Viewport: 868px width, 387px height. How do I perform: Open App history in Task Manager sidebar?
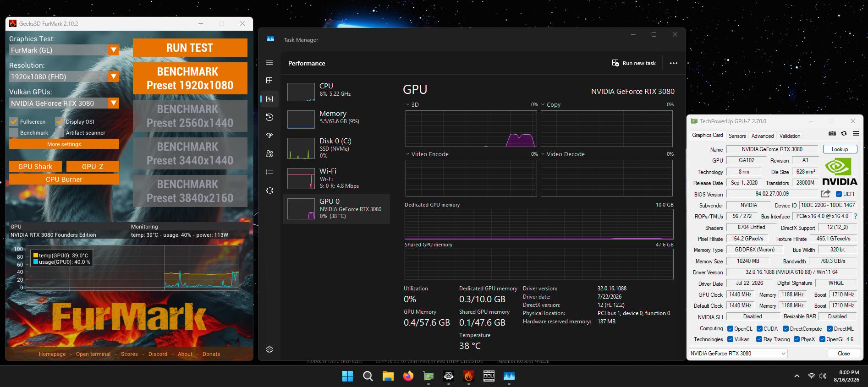click(x=269, y=117)
